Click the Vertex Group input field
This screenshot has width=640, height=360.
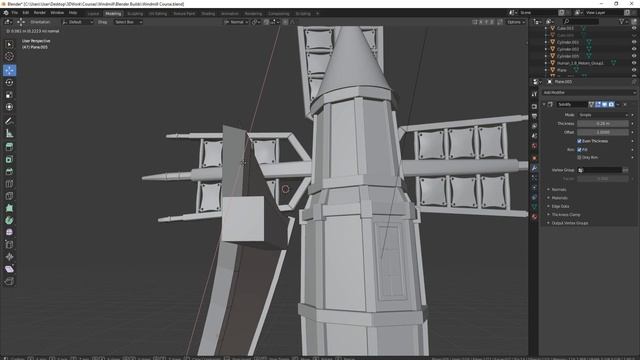point(600,170)
